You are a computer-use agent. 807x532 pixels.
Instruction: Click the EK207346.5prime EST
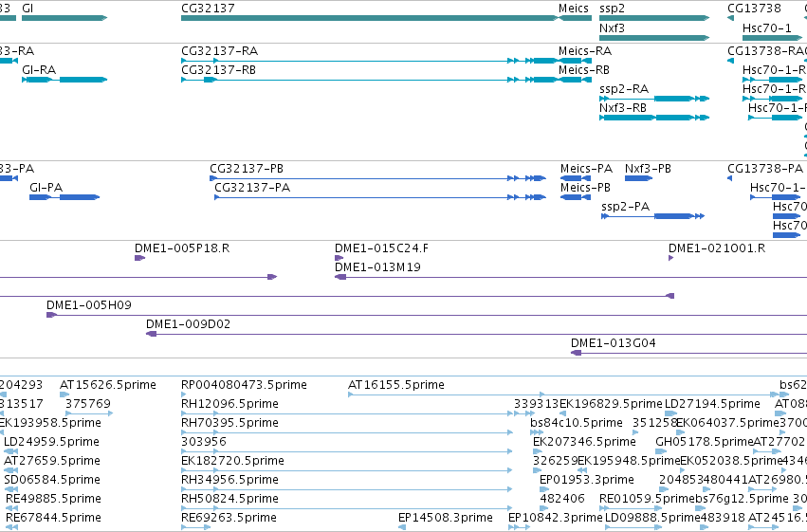click(538, 451)
